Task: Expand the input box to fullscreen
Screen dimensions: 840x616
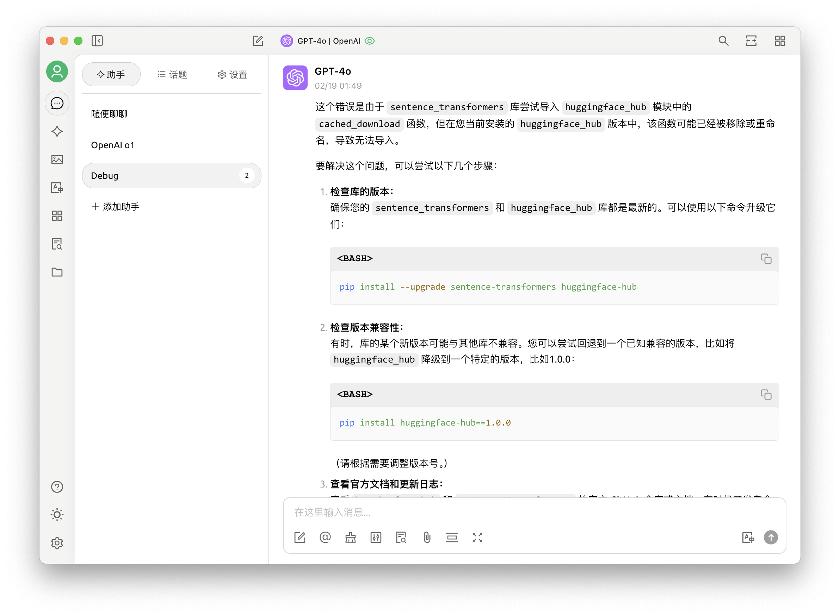Action: [477, 537]
